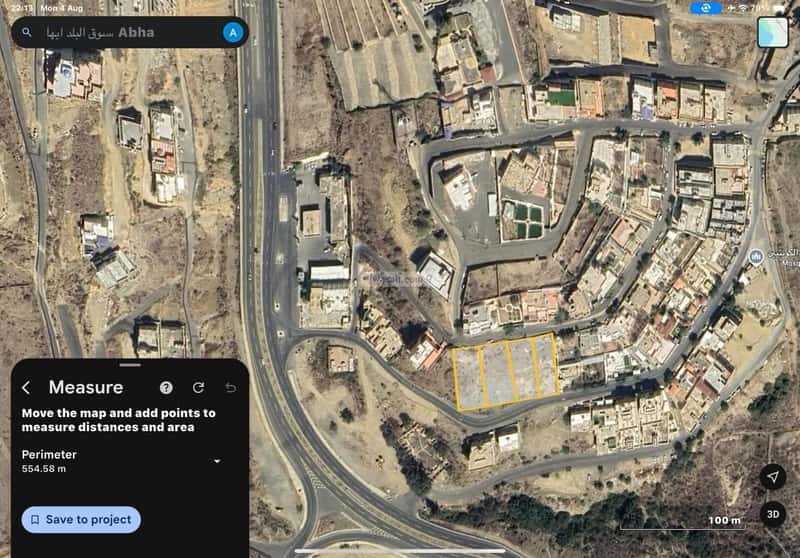Toggle the 3D view button
Viewport: 800px width, 558px height.
773,514
